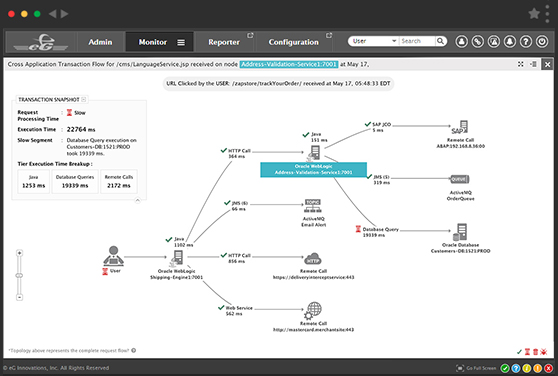Screen dimensions: 558x376
Task: Click the red bug legend icon
Action: 543,352
